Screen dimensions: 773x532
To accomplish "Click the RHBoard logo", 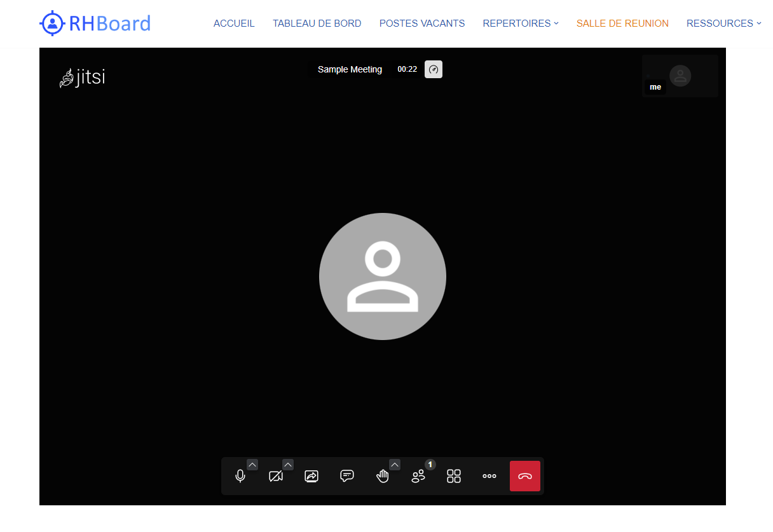I will click(95, 24).
